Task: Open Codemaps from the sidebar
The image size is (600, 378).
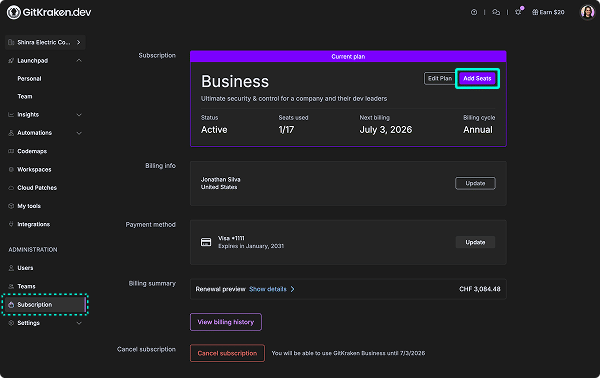Action: click(x=32, y=151)
